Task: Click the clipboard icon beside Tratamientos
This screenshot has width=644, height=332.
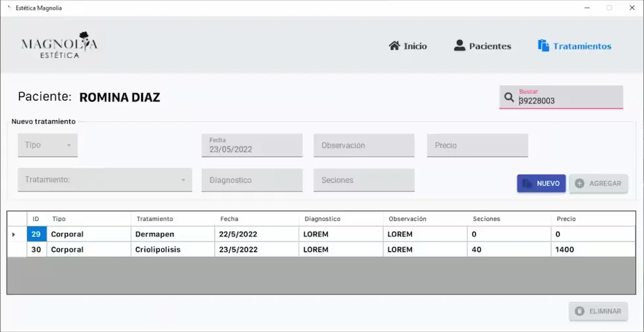Action: tap(544, 46)
